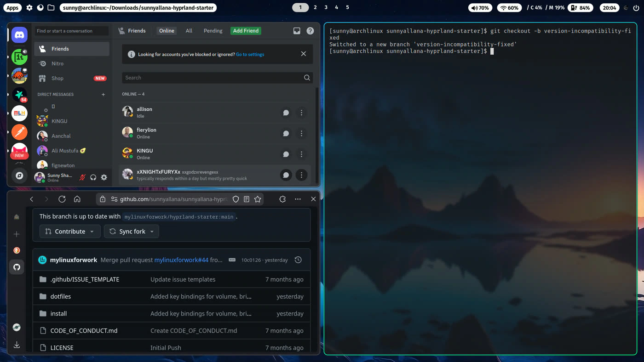The width and height of the screenshot is (644, 362).
Task: Message KINGU from the online friends list
Action: [x=286, y=154]
